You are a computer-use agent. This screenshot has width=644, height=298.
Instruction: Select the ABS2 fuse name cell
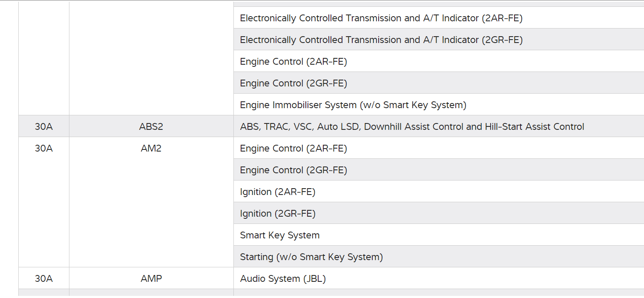point(151,127)
